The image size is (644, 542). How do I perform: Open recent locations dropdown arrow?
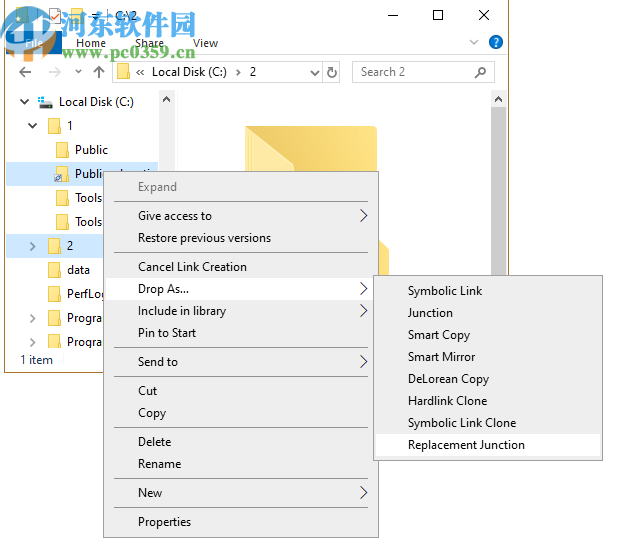[78, 72]
